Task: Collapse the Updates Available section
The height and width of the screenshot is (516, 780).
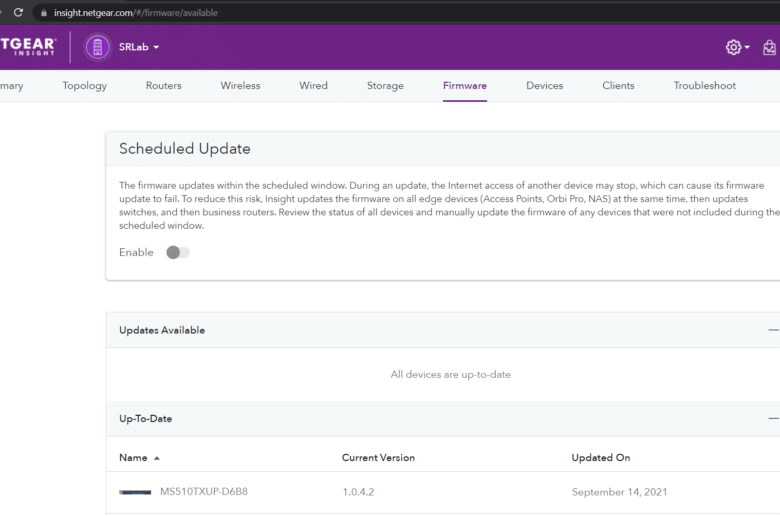Action: (773, 330)
